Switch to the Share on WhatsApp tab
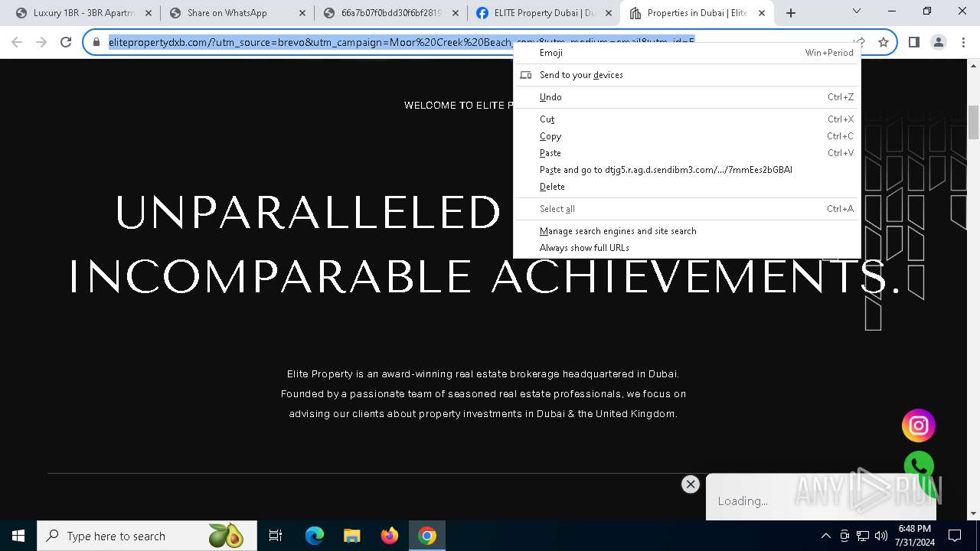Screen dimensions: 980x551 click(x=237, y=13)
